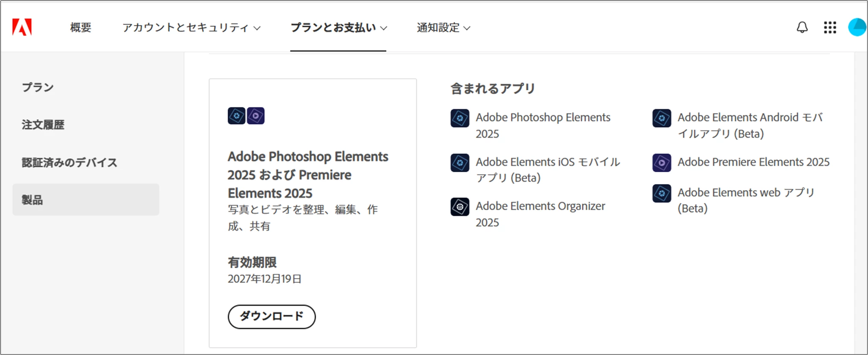Viewport: 868px width, 355px height.
Task: Click the Adobe Photoshop Elements 2025 app icon
Action: pyautogui.click(x=460, y=118)
